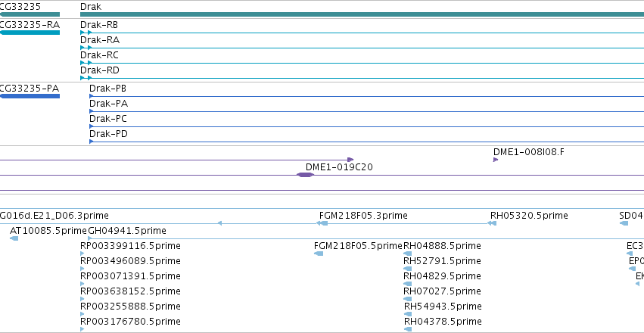Open the GH04941.5prime EST label
644x333 pixels.
point(127,231)
